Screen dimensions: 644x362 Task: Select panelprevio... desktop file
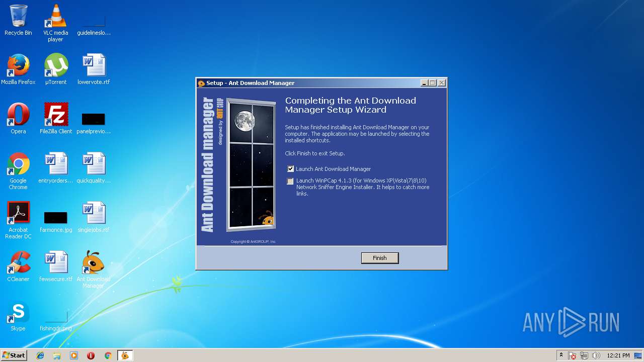coord(94,123)
